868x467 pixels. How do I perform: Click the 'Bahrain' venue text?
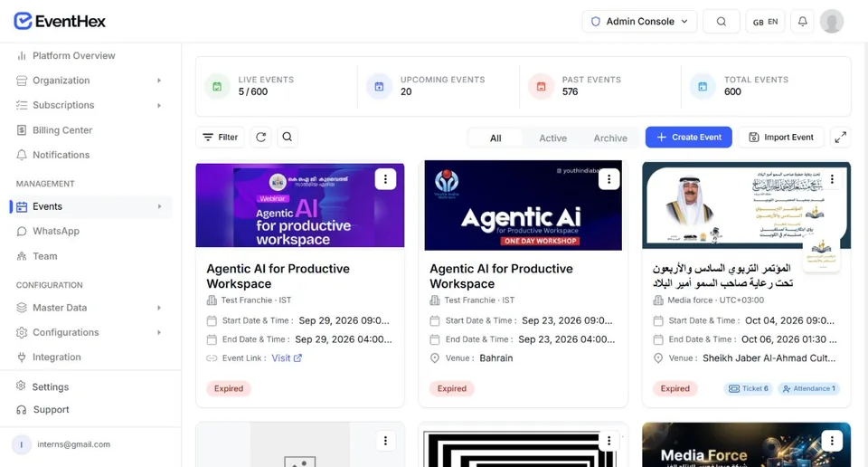(x=496, y=357)
